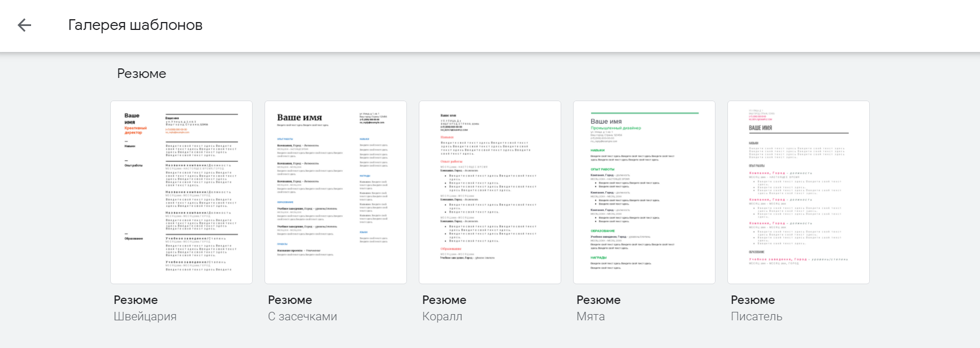Click the Резюме label above Мята
The image size is (980, 348).
point(599,300)
